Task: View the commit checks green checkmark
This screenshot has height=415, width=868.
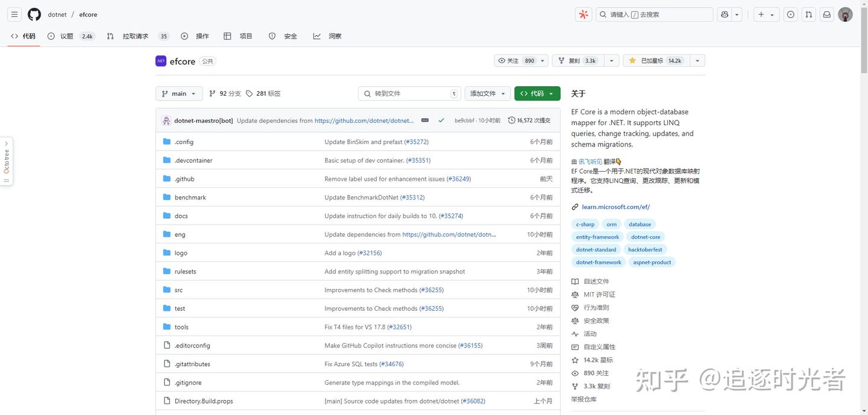Action: [441, 120]
